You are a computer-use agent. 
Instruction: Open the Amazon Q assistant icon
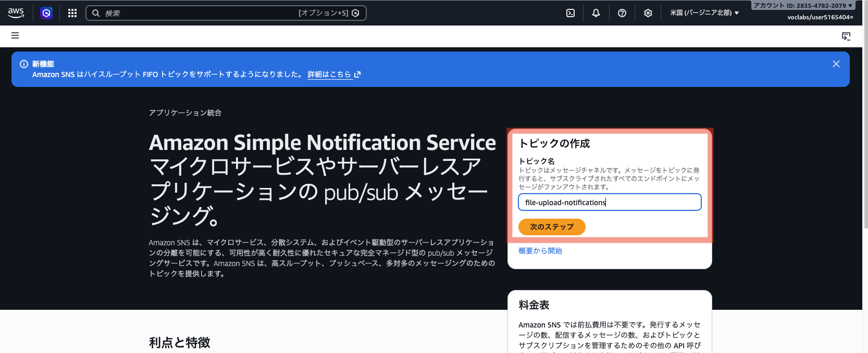[46, 13]
